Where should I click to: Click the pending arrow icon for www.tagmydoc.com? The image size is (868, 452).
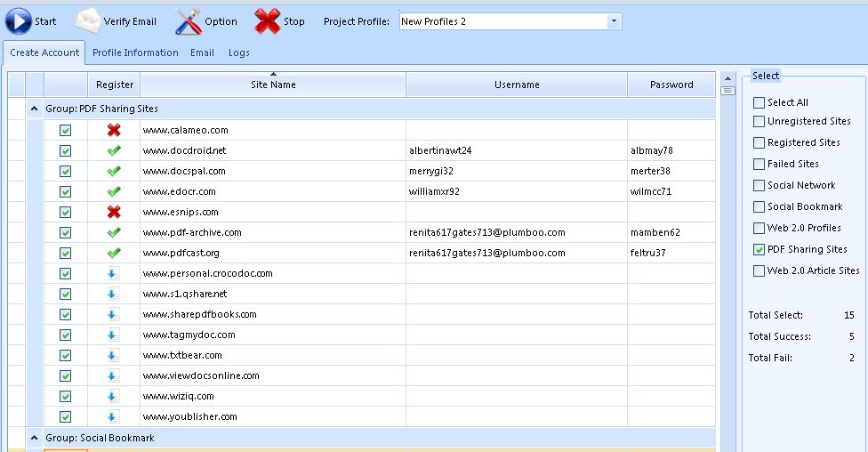point(113,335)
